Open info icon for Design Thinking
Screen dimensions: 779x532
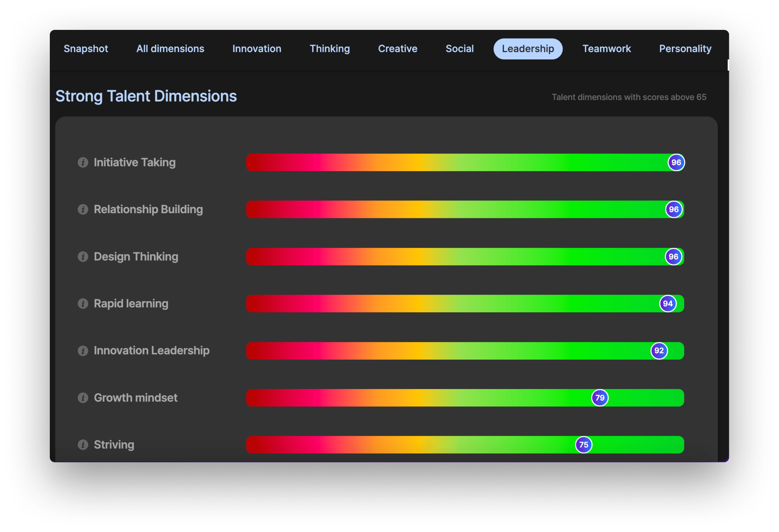pyautogui.click(x=83, y=257)
